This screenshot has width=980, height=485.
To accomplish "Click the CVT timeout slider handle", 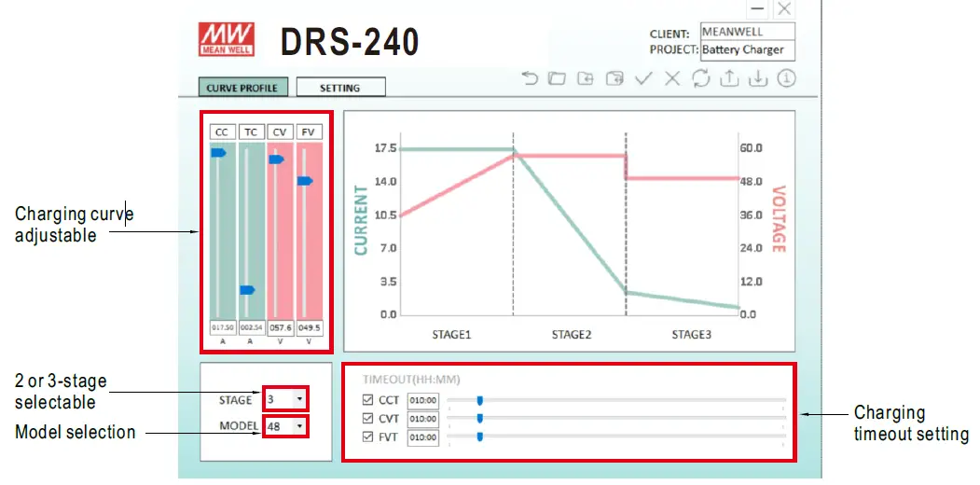I will tap(480, 418).
